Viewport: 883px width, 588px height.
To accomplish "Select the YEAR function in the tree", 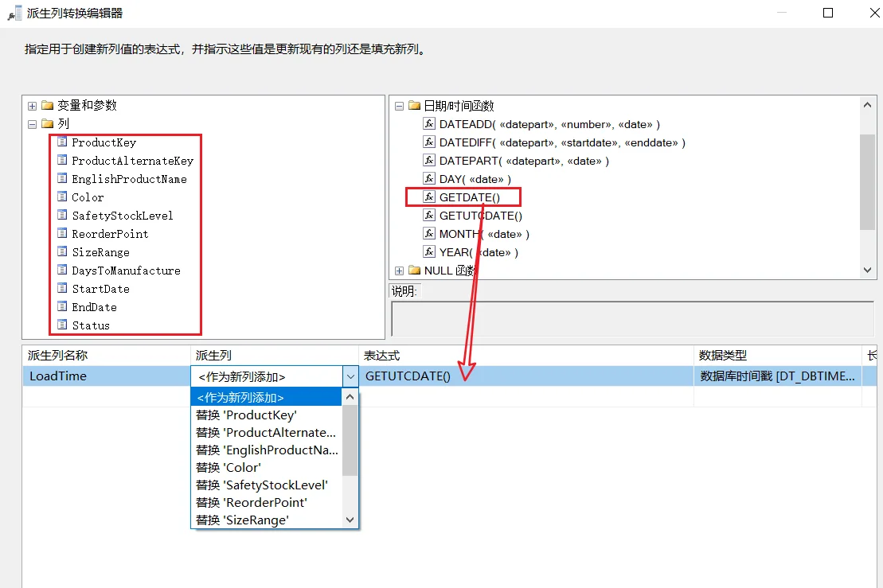I will [x=478, y=252].
